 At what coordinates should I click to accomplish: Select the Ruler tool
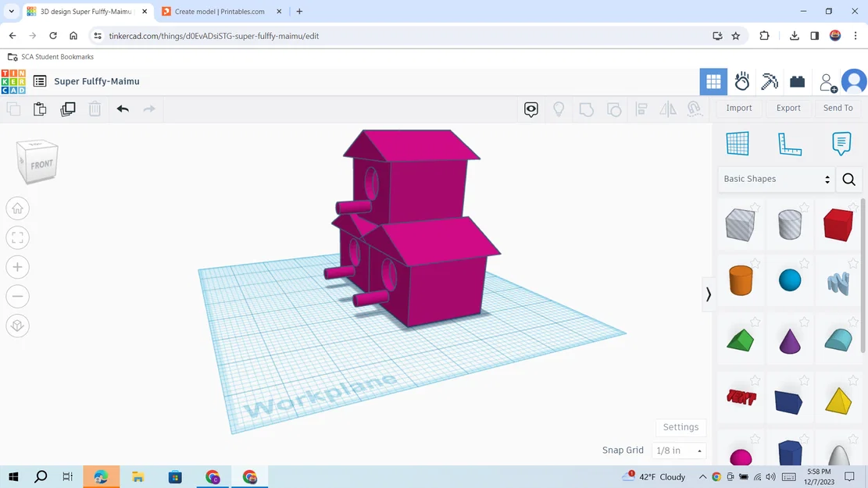pyautogui.click(x=789, y=144)
